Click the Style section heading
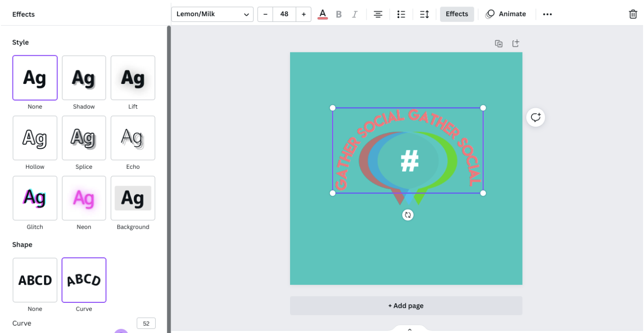 (20, 42)
